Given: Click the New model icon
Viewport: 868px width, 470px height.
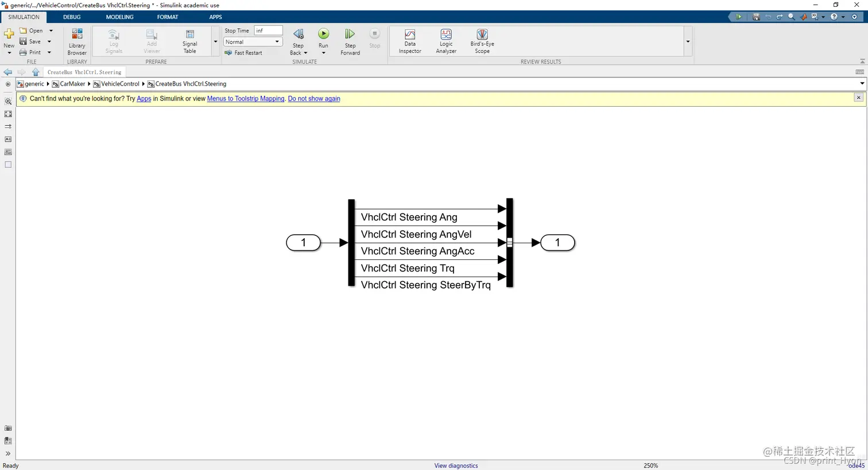Looking at the screenshot, I should click(x=9, y=34).
